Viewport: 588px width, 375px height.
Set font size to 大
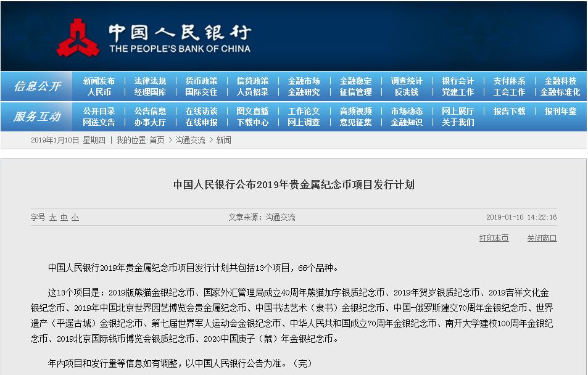point(53,218)
